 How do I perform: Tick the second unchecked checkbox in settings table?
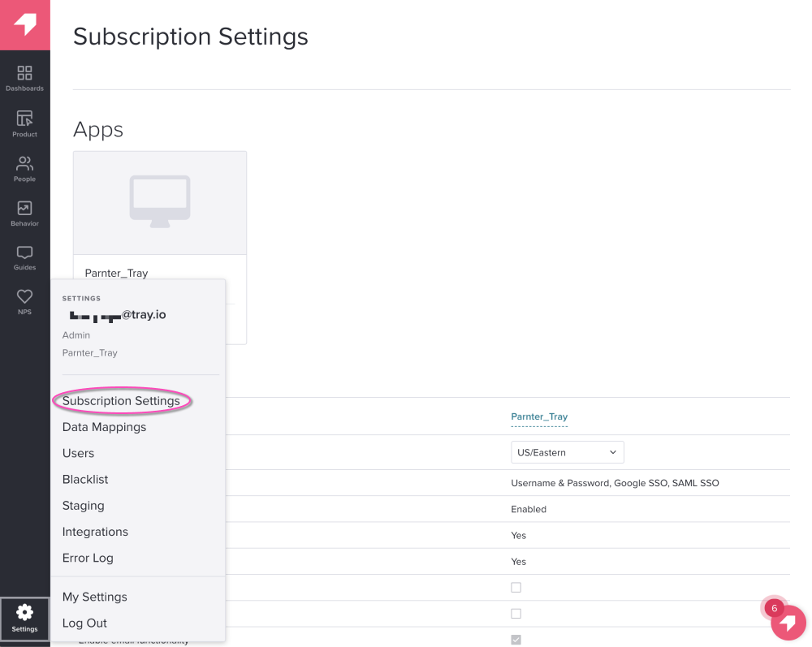point(516,614)
